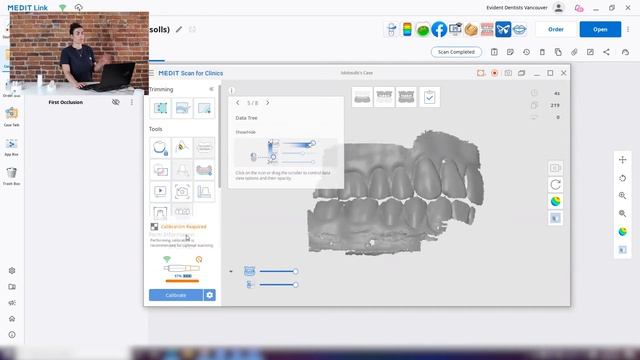The width and height of the screenshot is (640, 360).
Task: Click the undercut profile tool in Tools
Action: [x=204, y=191]
